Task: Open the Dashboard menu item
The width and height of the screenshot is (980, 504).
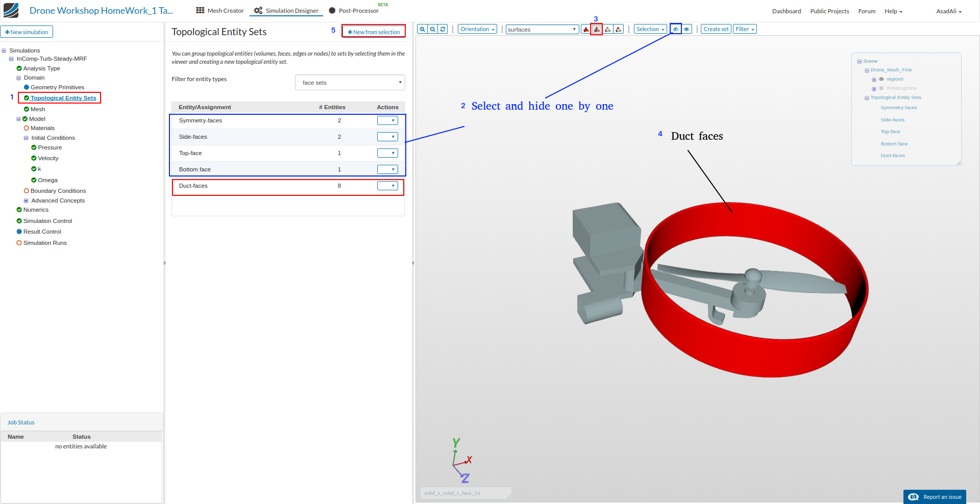Action: pos(787,11)
